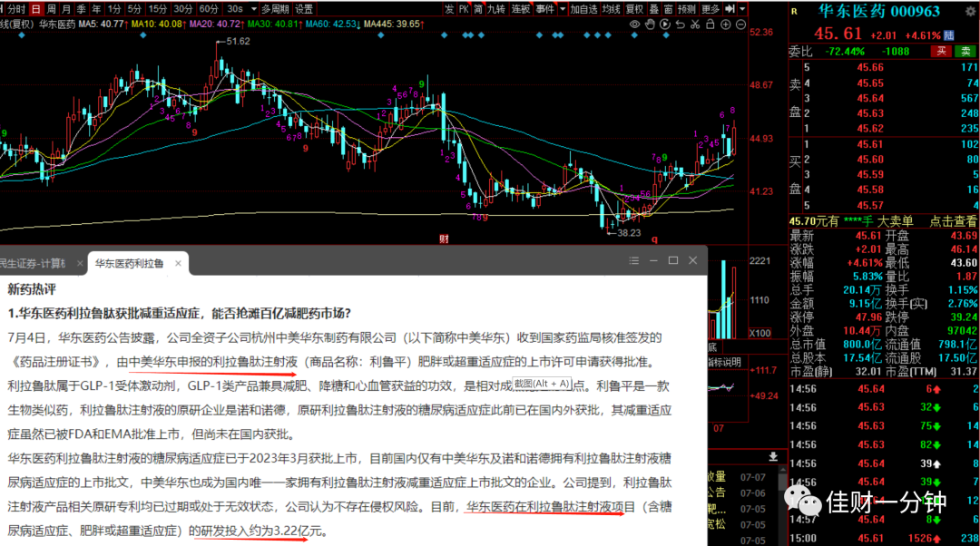This screenshot has height=546, width=980.
Task: Click the q marker below the chart
Action: pyautogui.click(x=654, y=239)
